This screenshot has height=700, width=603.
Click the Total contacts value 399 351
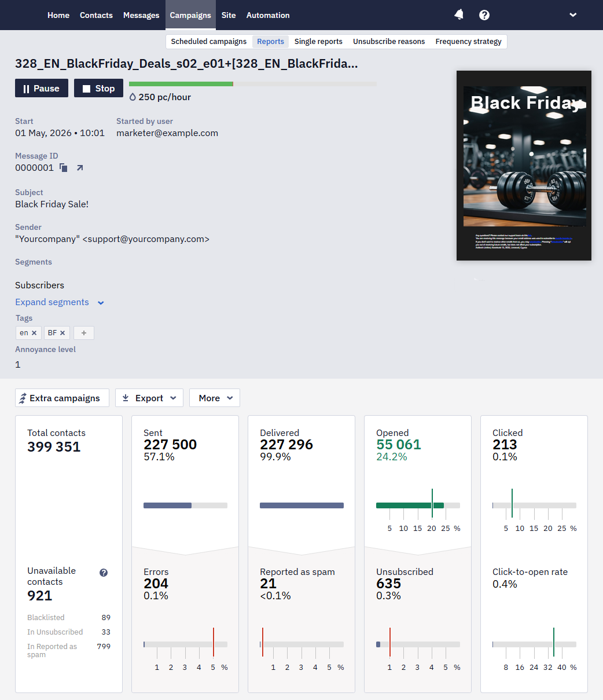54,447
